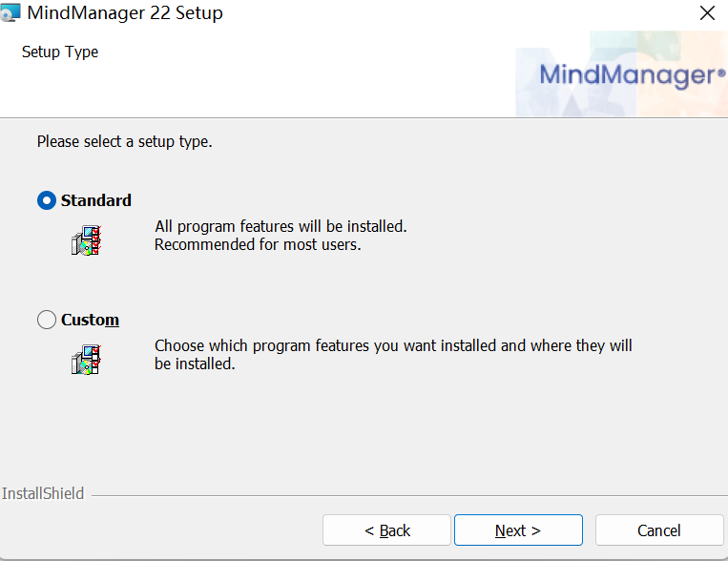Click "Recommended for most users" text

(x=258, y=244)
